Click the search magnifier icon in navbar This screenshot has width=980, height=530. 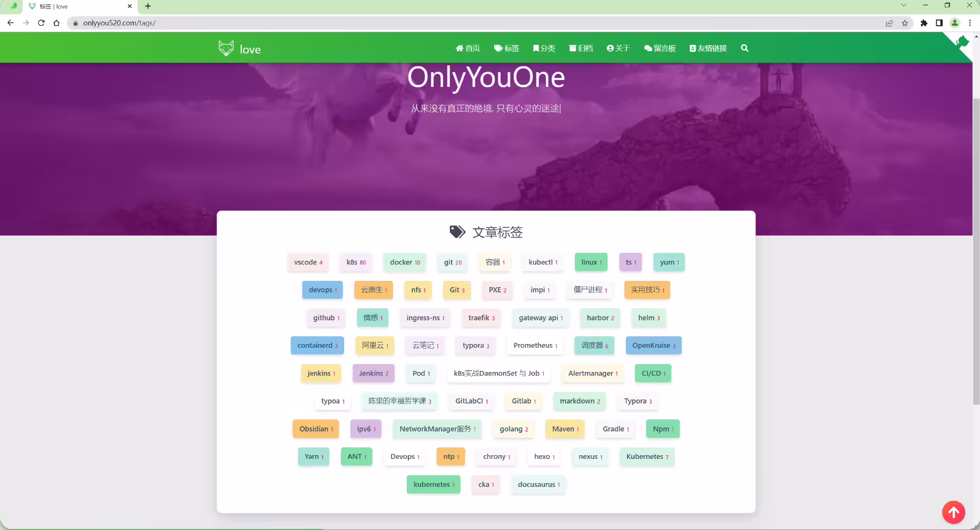click(x=744, y=48)
